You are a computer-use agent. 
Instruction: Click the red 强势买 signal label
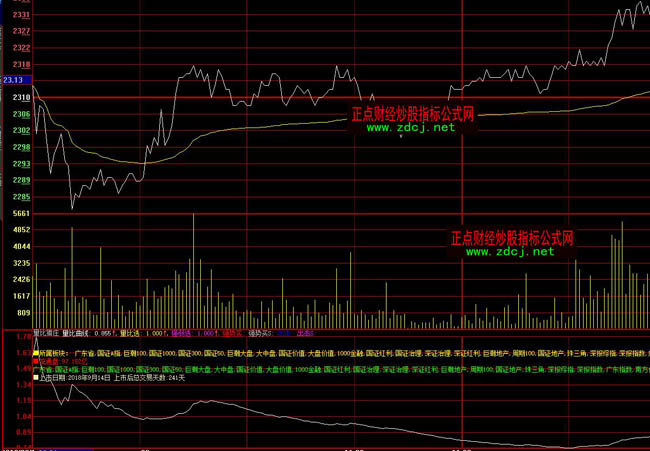point(232,333)
